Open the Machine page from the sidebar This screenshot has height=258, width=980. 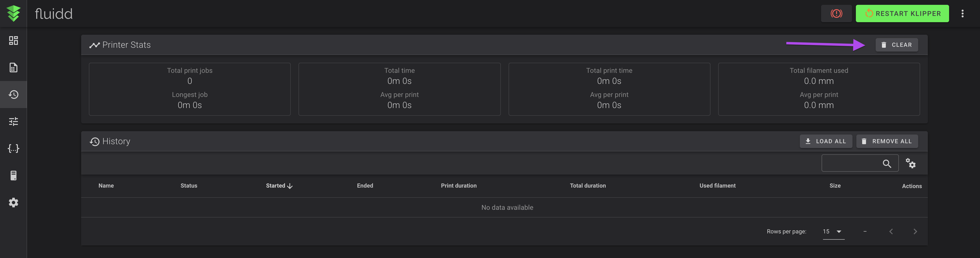point(13,175)
